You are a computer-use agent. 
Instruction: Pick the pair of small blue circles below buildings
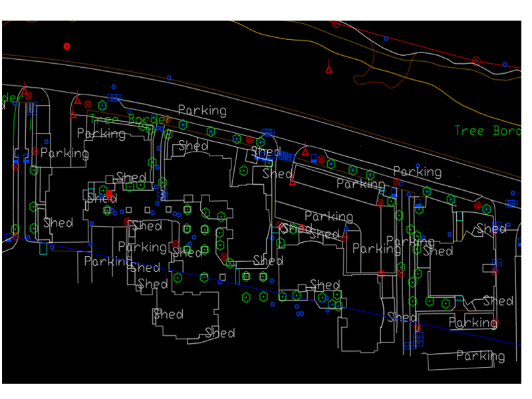(299, 313)
